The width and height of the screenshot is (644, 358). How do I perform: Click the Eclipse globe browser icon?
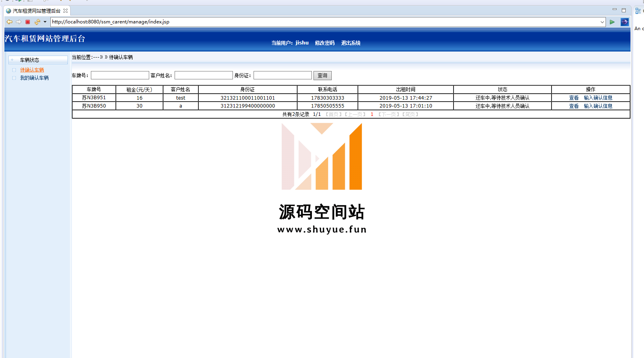click(x=624, y=22)
